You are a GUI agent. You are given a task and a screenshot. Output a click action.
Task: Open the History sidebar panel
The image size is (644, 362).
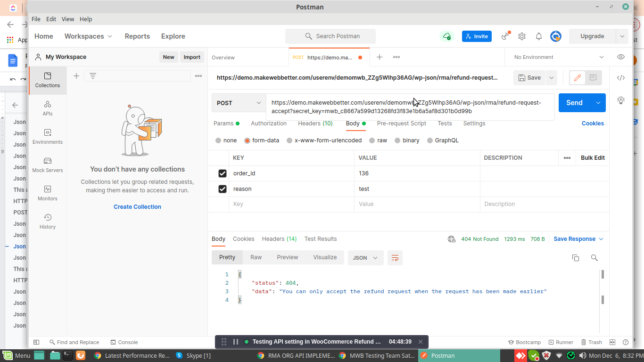click(48, 222)
